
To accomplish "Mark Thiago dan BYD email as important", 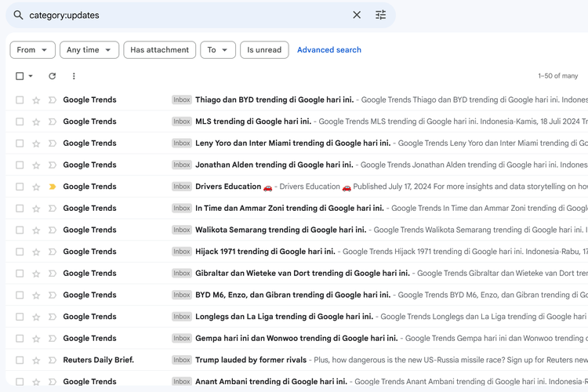I will [x=53, y=100].
